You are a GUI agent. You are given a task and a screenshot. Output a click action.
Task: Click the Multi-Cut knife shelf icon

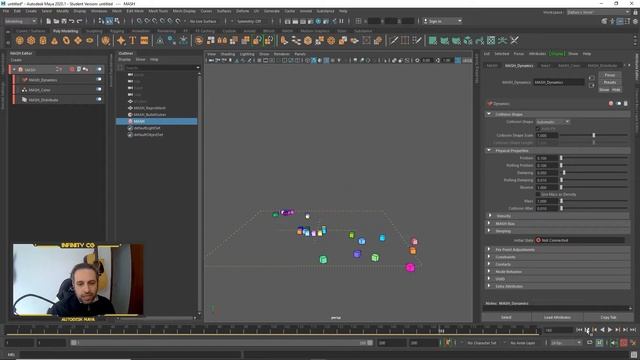[393, 40]
